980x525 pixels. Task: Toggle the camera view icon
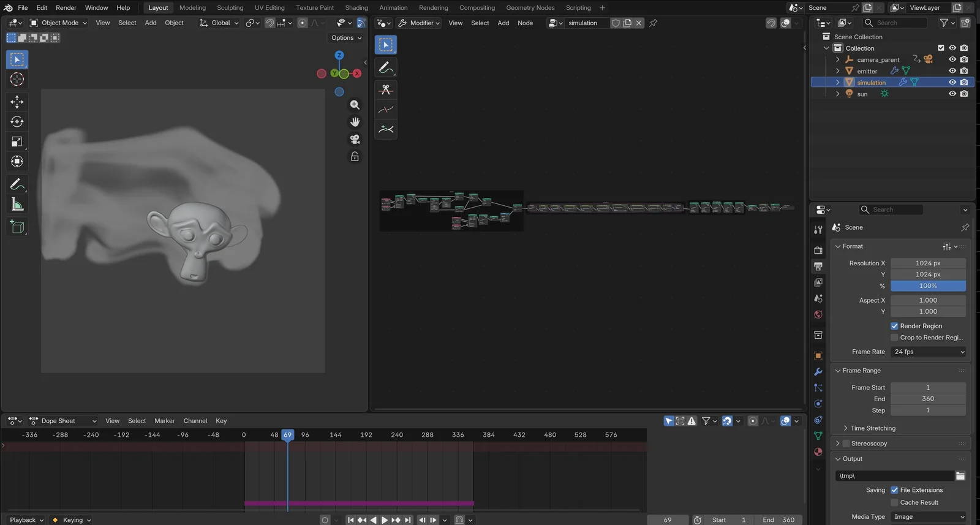(x=355, y=139)
